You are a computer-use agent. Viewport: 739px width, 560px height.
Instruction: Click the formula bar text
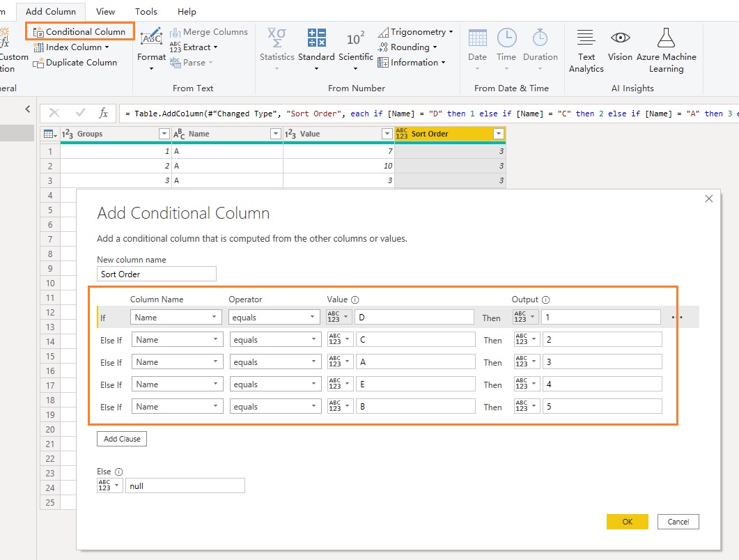click(x=429, y=114)
